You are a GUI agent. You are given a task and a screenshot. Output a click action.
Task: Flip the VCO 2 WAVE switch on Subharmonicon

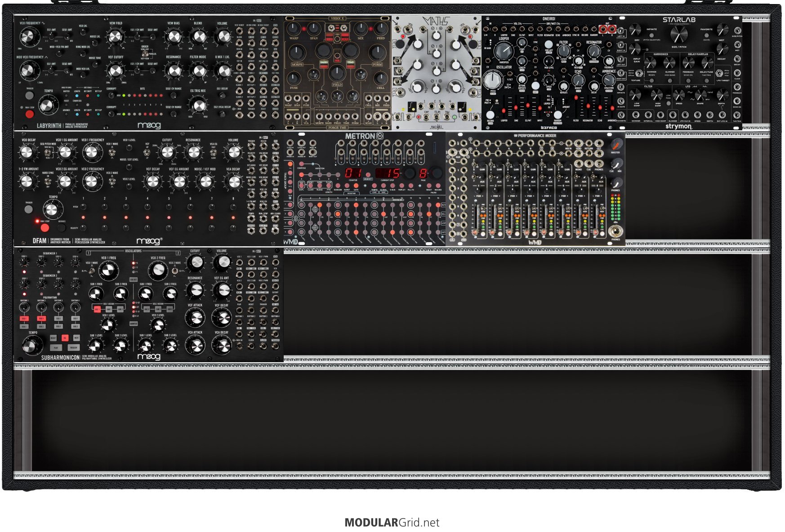coord(174,270)
